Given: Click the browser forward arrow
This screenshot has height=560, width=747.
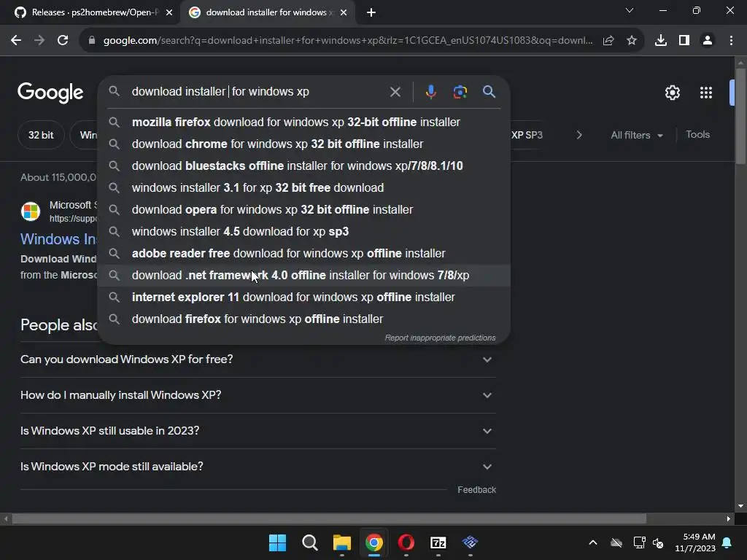Looking at the screenshot, I should tap(39, 41).
